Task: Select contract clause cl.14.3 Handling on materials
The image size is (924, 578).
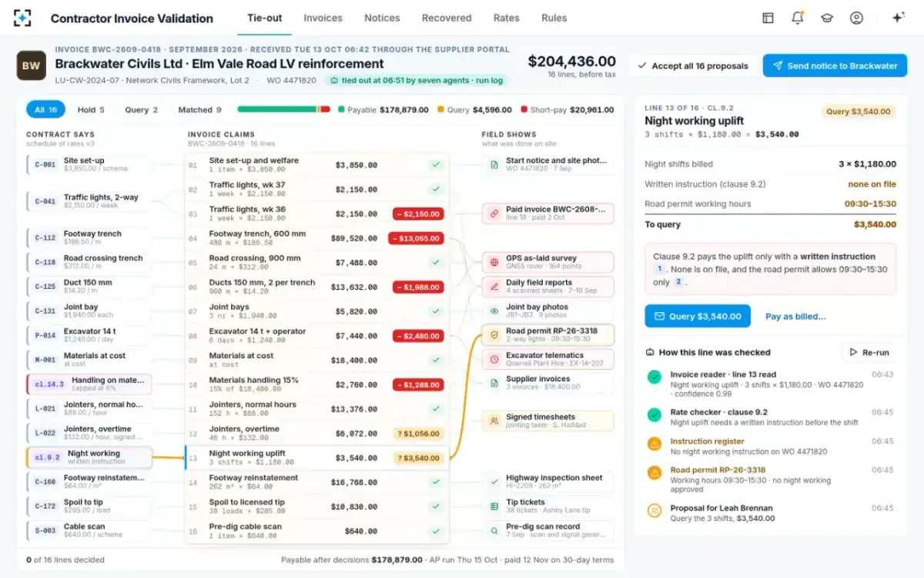Action: click(89, 384)
